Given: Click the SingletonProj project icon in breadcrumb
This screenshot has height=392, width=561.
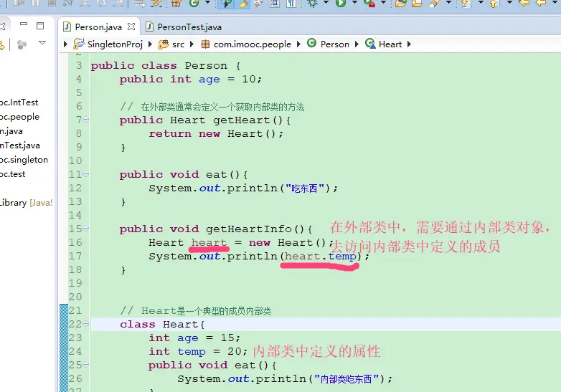Looking at the screenshot, I should (79, 44).
